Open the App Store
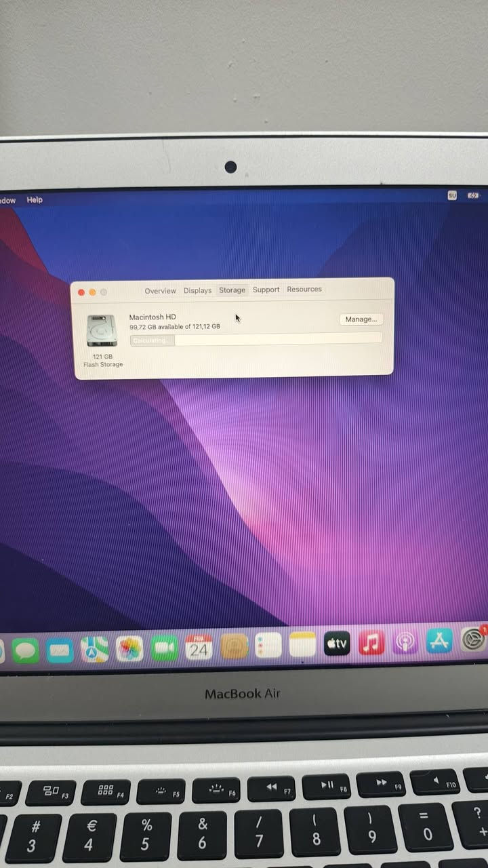Screen dimensions: 488x868 pos(439,642)
